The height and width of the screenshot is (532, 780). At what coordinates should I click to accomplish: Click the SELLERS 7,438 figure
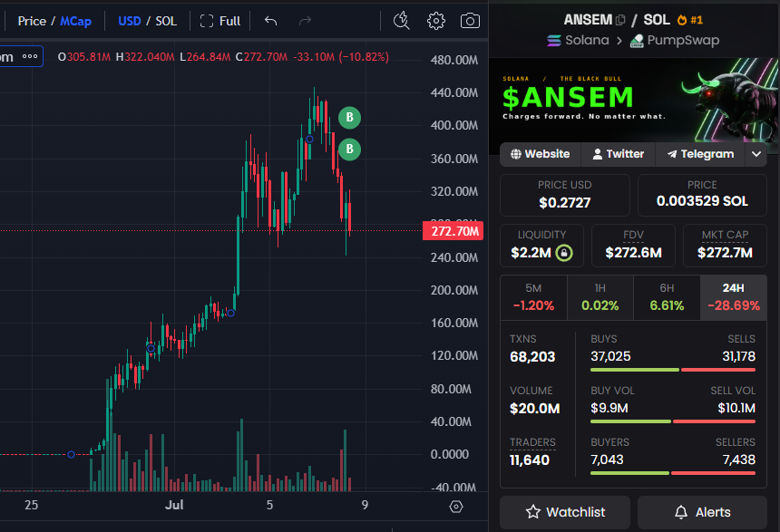[x=738, y=459]
